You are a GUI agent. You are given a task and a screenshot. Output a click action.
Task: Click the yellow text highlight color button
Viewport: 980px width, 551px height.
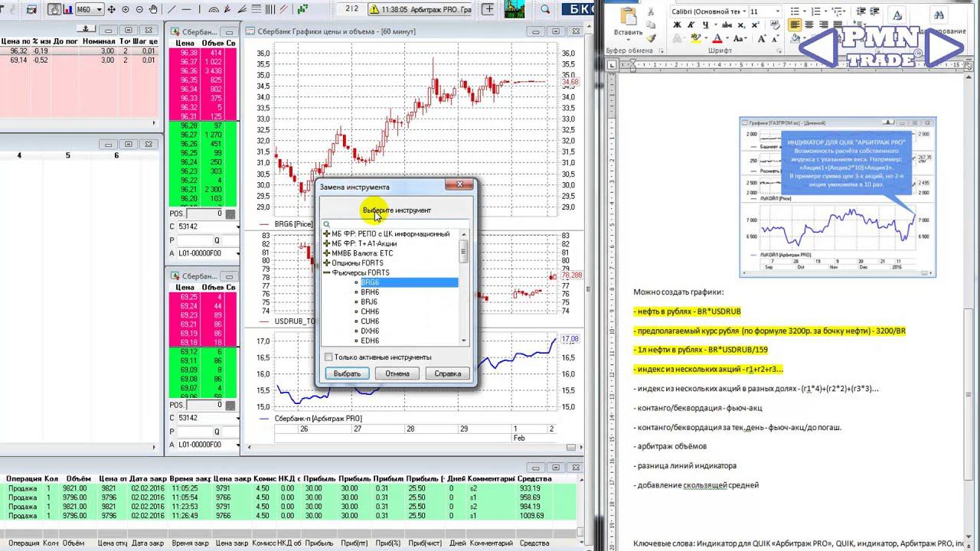point(695,38)
